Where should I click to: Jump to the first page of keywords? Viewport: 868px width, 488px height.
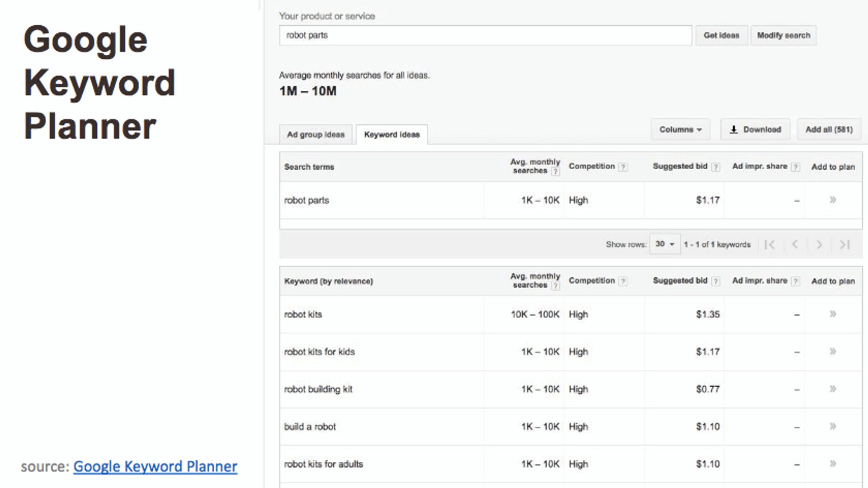point(770,244)
